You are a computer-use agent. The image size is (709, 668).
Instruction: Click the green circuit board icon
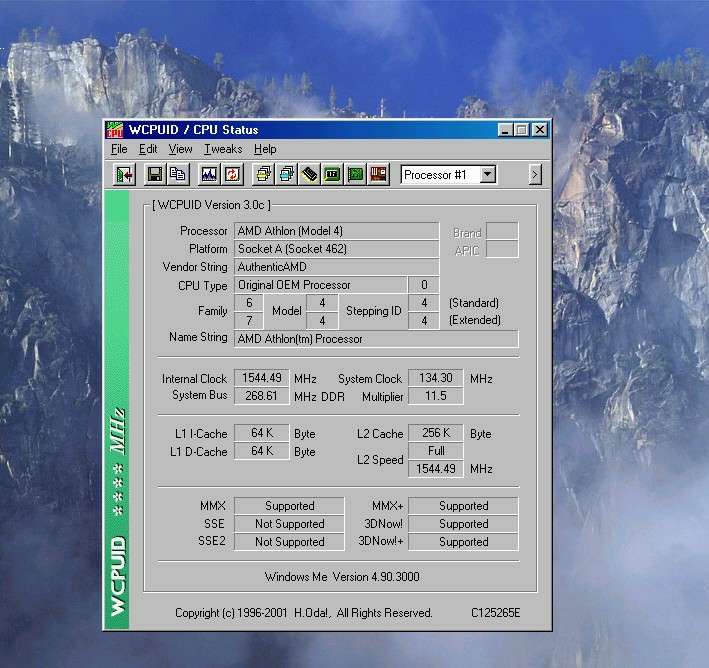(x=355, y=175)
